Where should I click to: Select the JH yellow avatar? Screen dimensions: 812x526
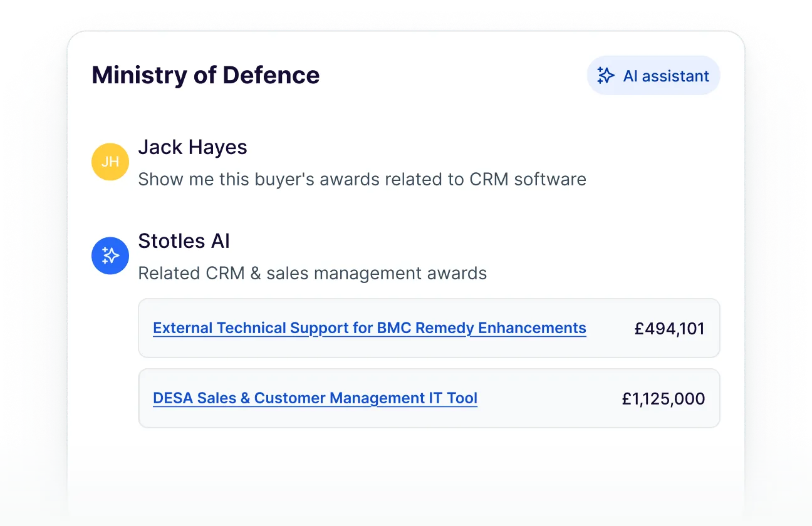(x=110, y=162)
